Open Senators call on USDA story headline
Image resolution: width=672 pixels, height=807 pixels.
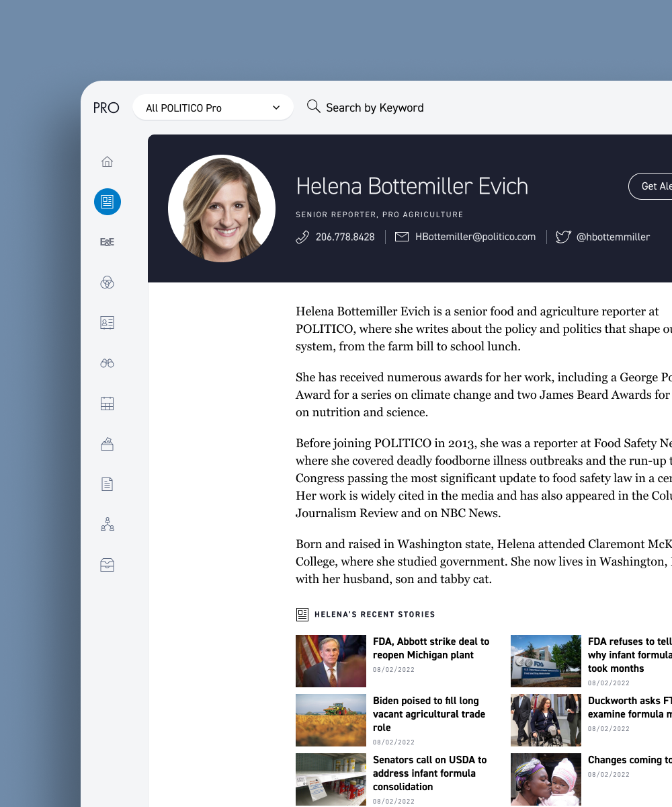click(429, 773)
